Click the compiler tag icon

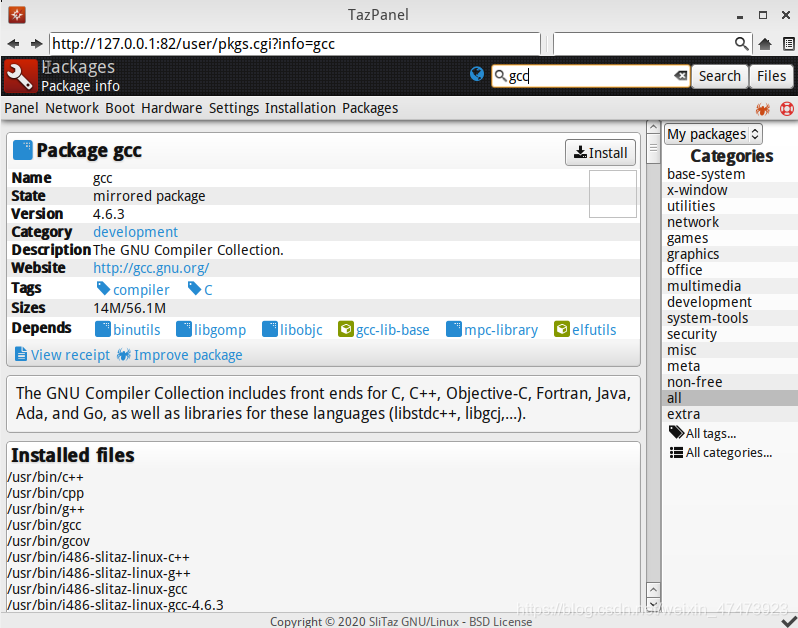[103, 289]
